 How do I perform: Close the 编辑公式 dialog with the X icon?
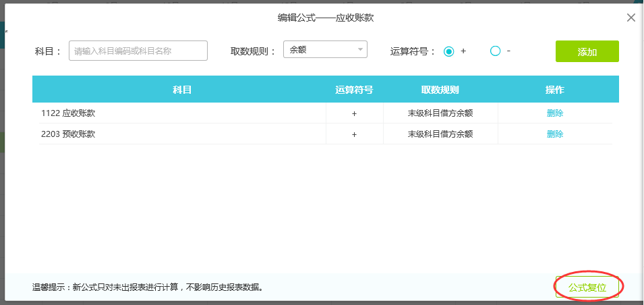pyautogui.click(x=631, y=18)
